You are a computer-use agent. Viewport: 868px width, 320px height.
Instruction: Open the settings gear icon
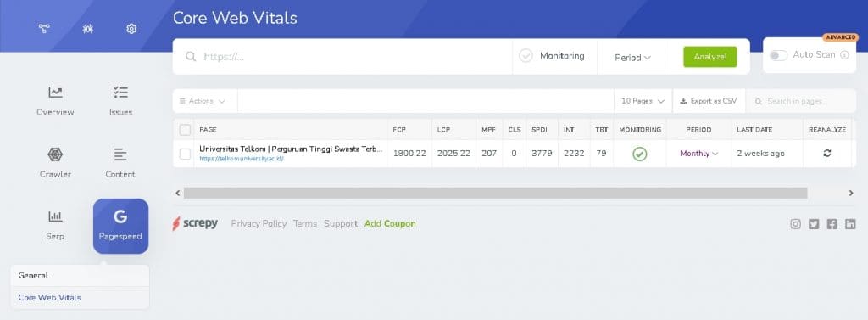pyautogui.click(x=131, y=29)
